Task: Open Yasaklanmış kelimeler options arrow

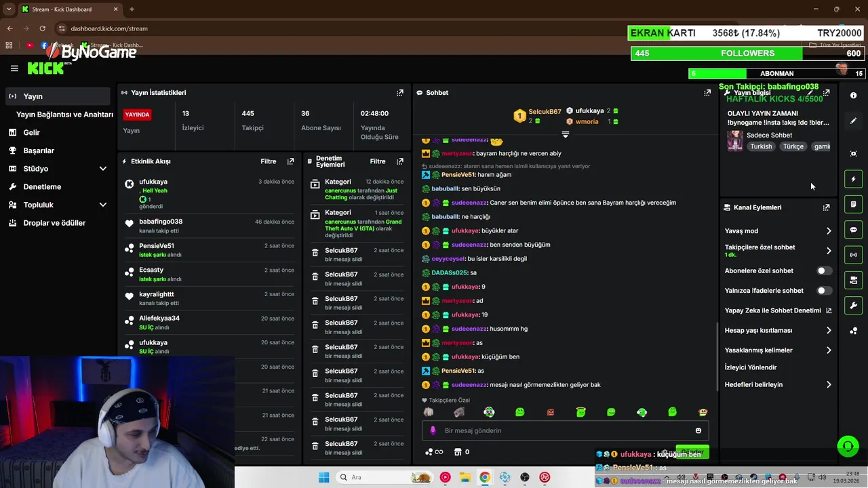Action: coord(829,350)
